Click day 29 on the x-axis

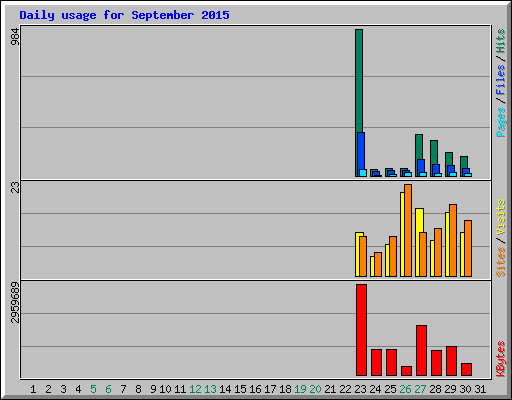tap(450, 389)
